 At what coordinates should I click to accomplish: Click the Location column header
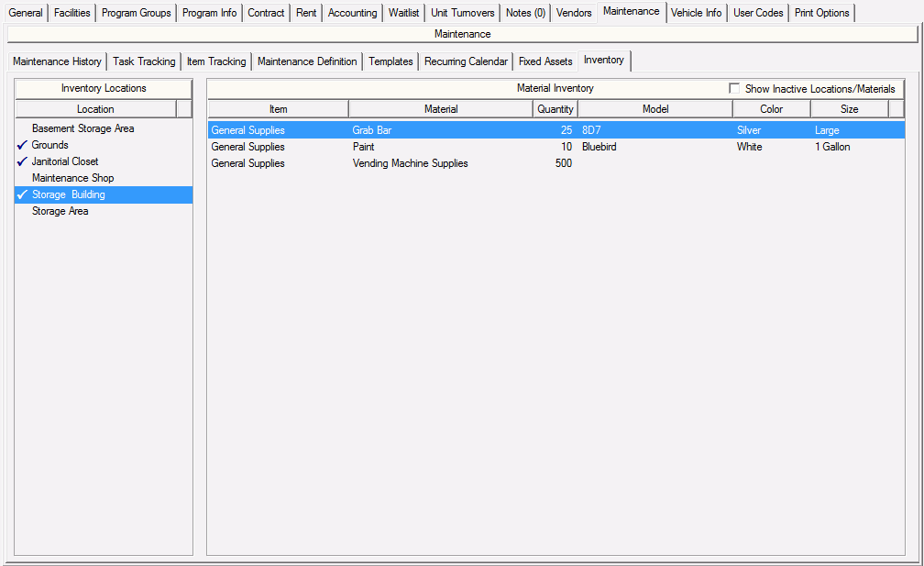point(95,109)
